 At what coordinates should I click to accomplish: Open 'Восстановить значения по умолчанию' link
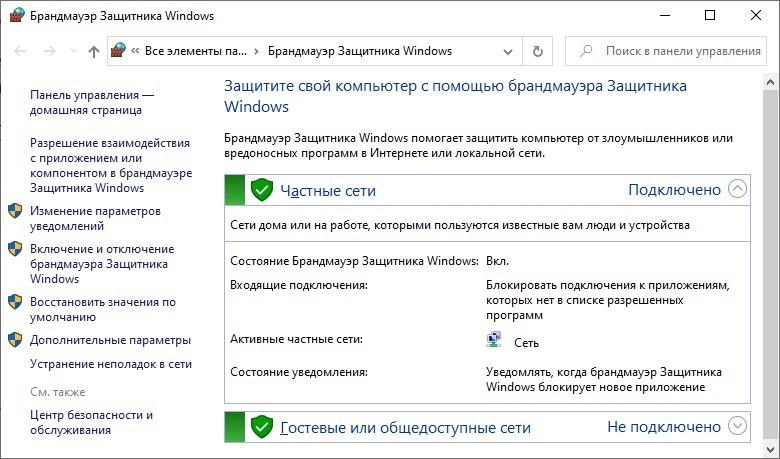[103, 309]
